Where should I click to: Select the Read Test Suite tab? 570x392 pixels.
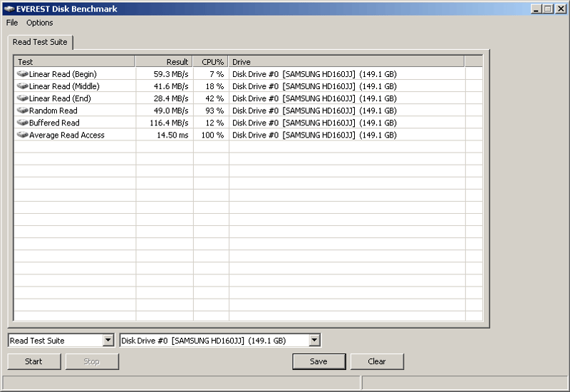[40, 42]
